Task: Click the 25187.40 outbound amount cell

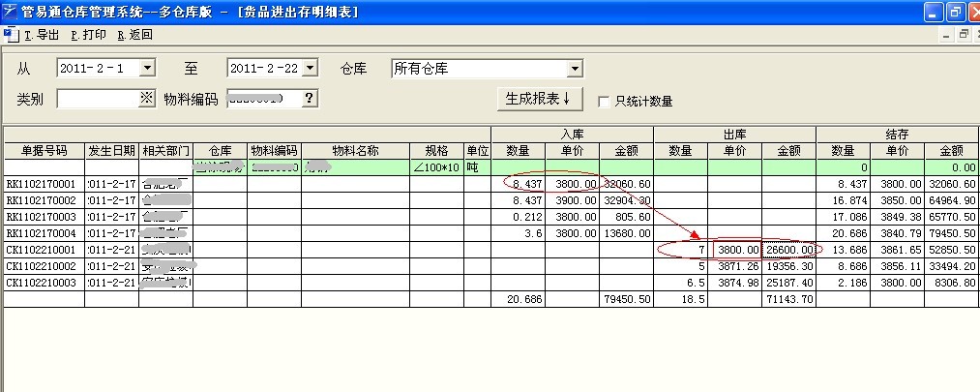Action: click(788, 283)
